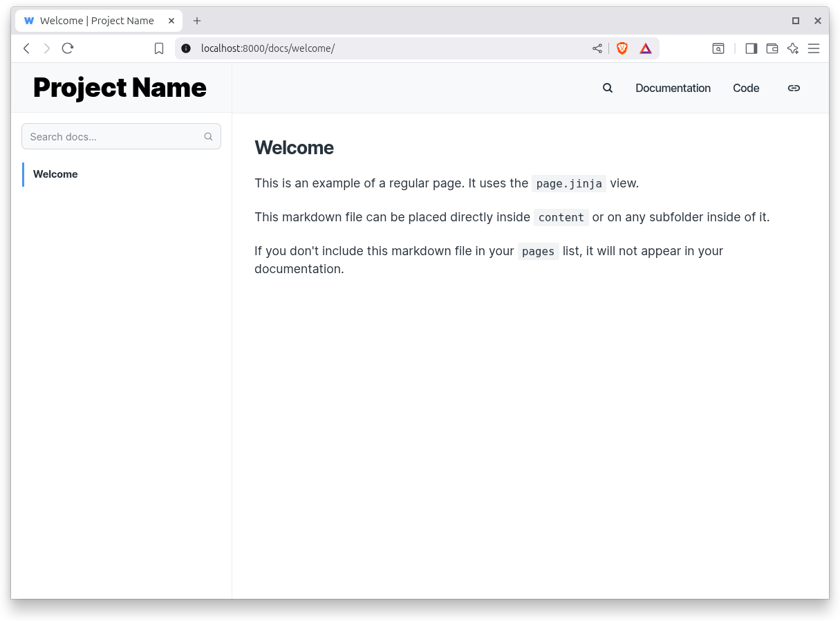Share the current page
The image size is (840, 621).
point(597,48)
